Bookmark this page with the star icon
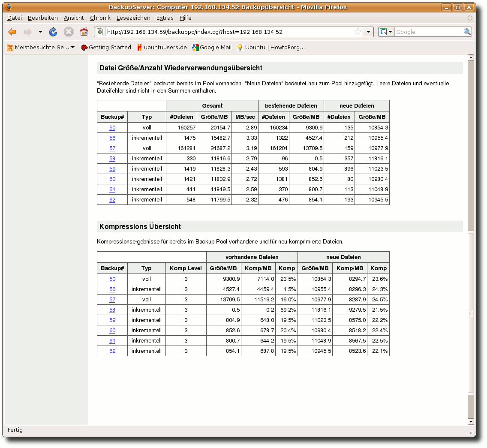 point(358,32)
